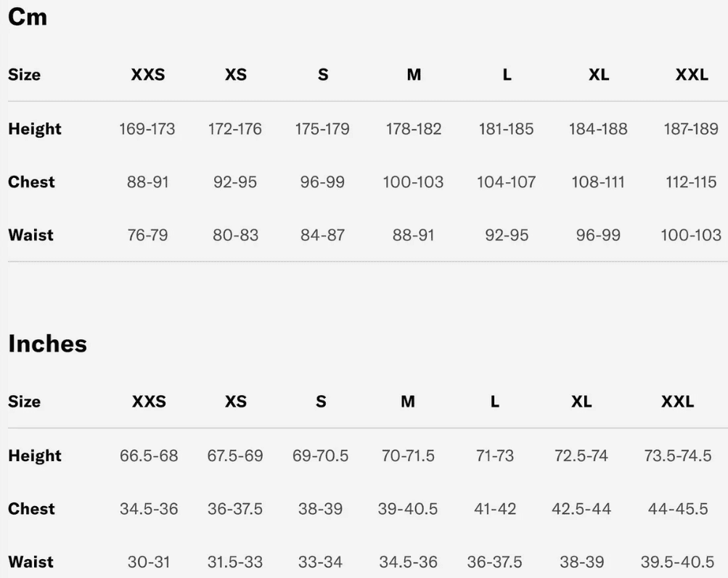
Task: Select the XXL column header in Inches table
Action: pyautogui.click(x=677, y=402)
